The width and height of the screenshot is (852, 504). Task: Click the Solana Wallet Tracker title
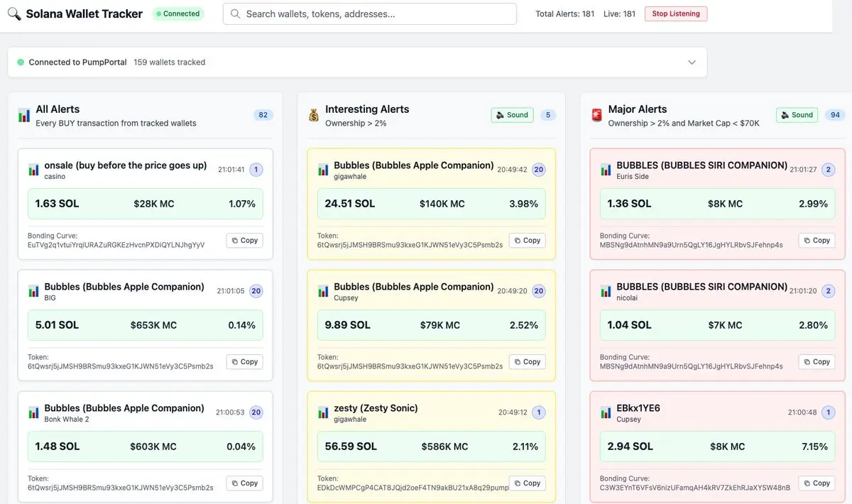84,14
